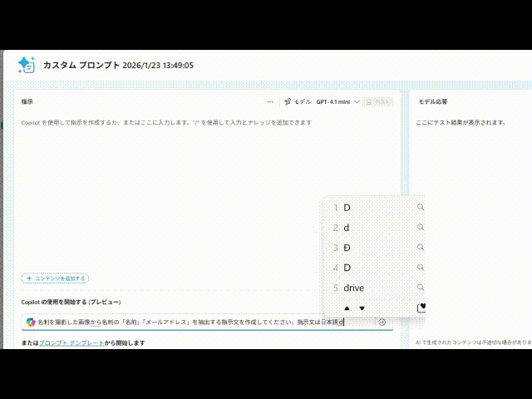The height and width of the screenshot is (399, 532).
Task: Select lowercase d candidate number 2
Action: pyautogui.click(x=347, y=228)
